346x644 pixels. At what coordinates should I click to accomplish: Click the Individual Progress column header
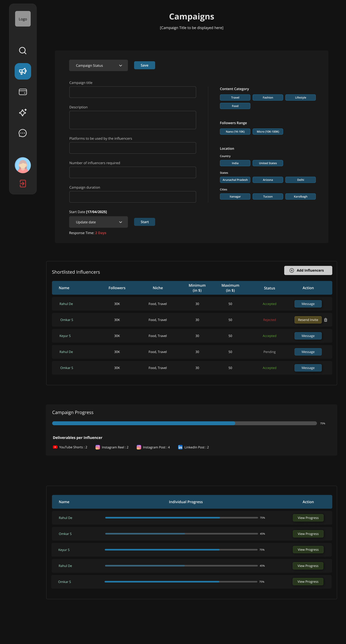pos(186,502)
